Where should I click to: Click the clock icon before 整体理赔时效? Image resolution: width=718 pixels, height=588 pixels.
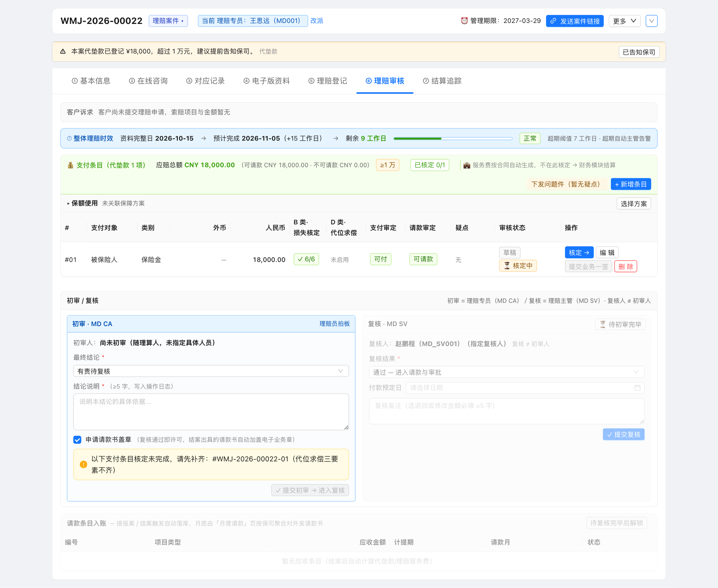pyautogui.click(x=69, y=139)
